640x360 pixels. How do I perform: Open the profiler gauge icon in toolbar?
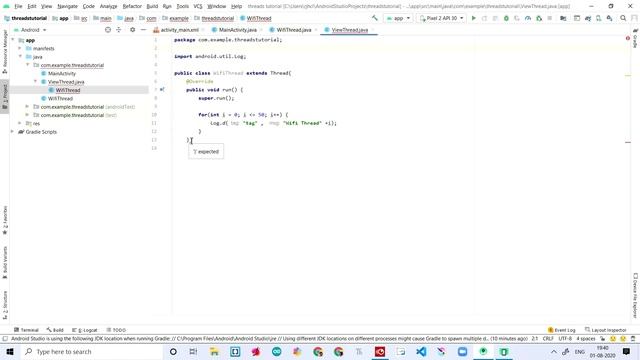(528, 18)
